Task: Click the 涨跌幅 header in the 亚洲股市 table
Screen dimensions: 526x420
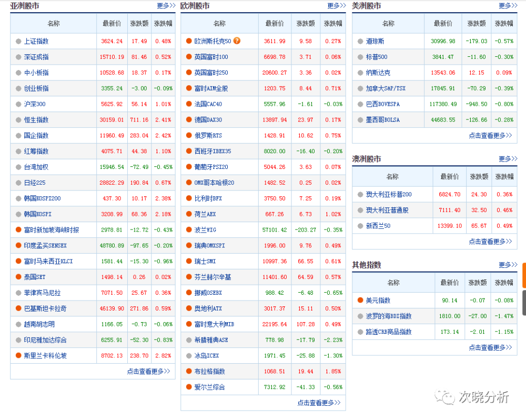Action: [x=164, y=23]
